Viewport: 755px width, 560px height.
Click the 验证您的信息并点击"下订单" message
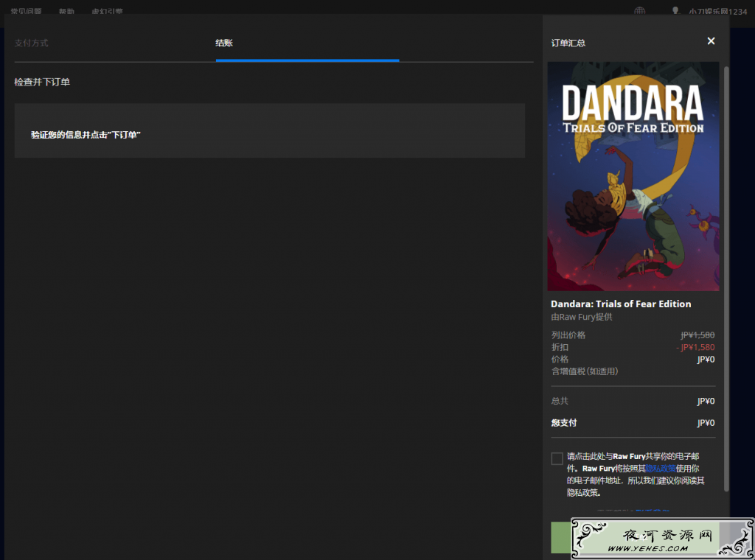coord(86,135)
